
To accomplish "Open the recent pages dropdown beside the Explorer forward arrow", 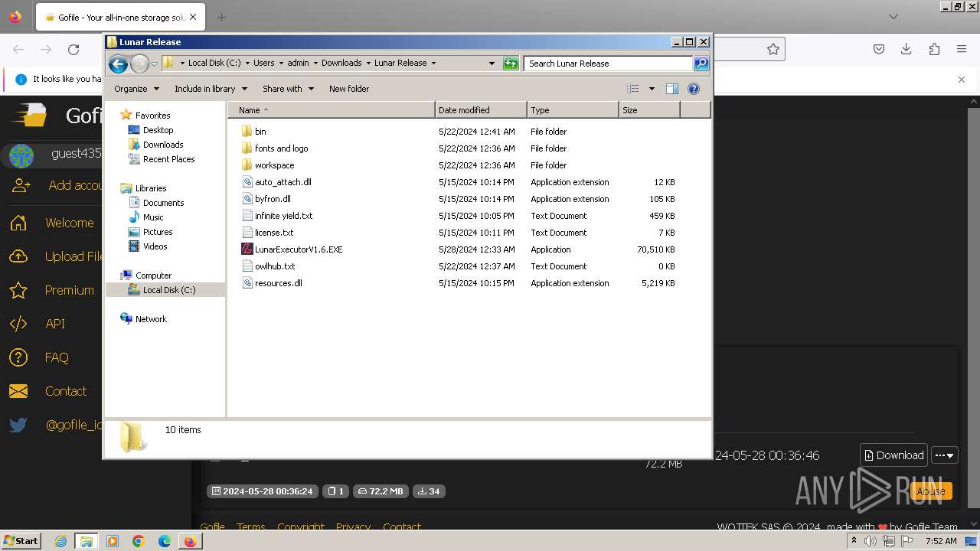I will click(x=154, y=64).
